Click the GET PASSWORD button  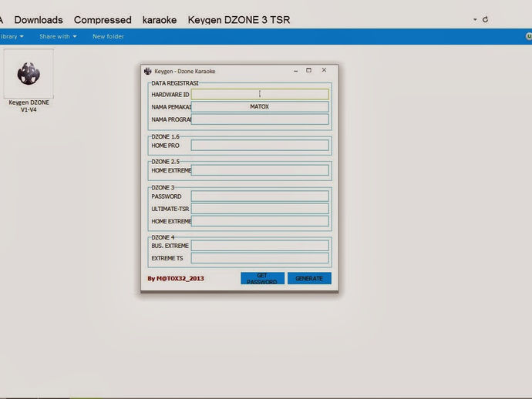click(262, 278)
